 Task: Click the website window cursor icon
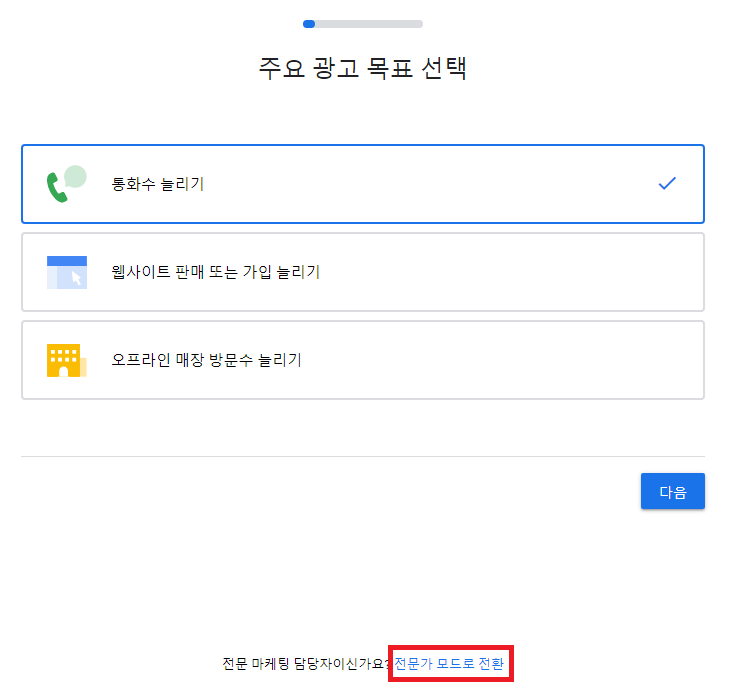pos(67,273)
